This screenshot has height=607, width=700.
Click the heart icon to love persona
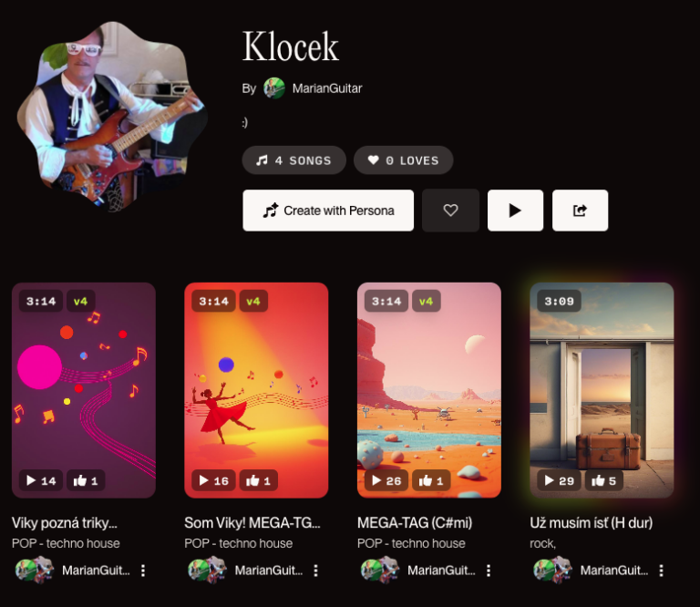pyautogui.click(x=450, y=211)
